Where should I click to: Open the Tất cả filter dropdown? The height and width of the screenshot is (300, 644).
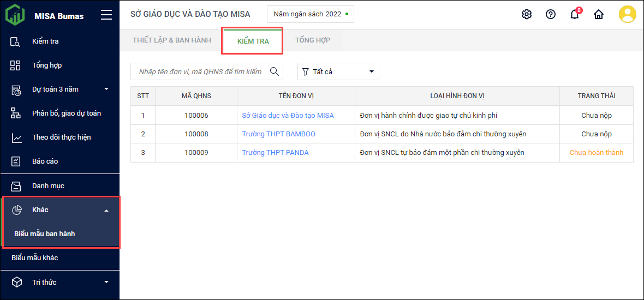(x=338, y=71)
